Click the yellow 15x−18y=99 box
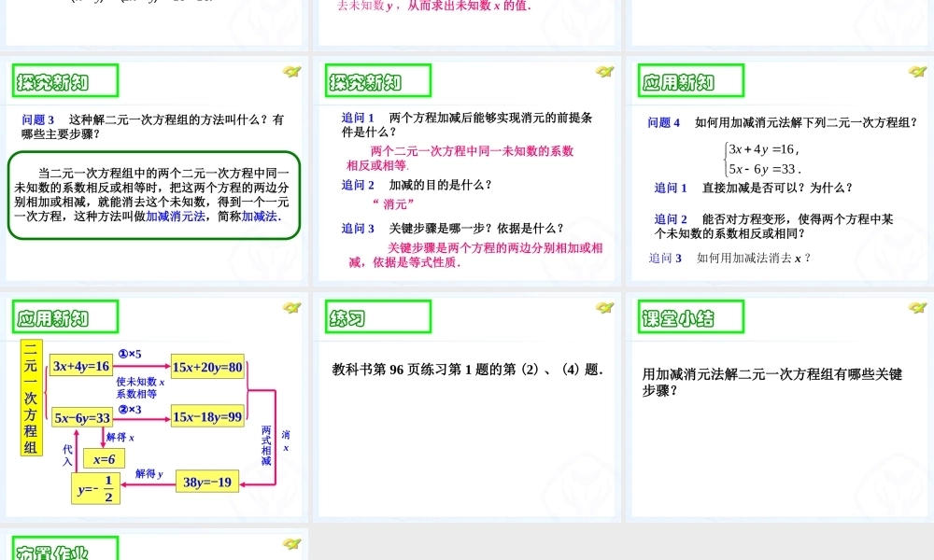 [x=207, y=417]
